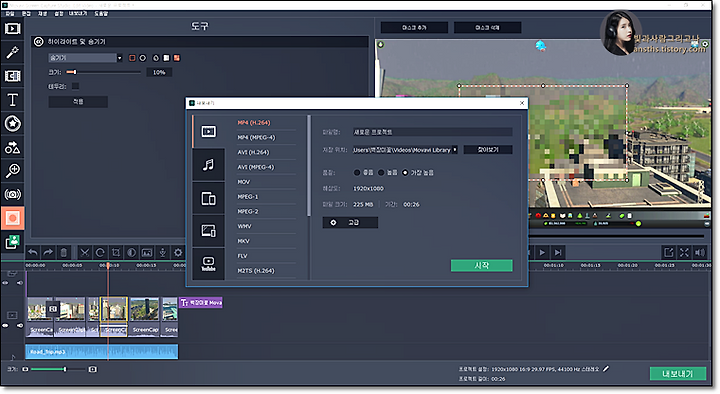Choose MKV format in list
This screenshot has height=394, width=720.
point(243,241)
